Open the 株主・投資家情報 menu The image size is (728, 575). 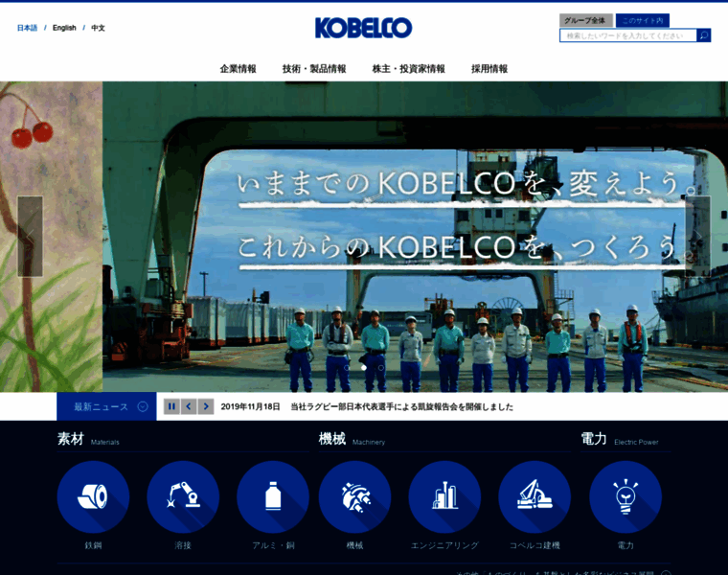409,69
